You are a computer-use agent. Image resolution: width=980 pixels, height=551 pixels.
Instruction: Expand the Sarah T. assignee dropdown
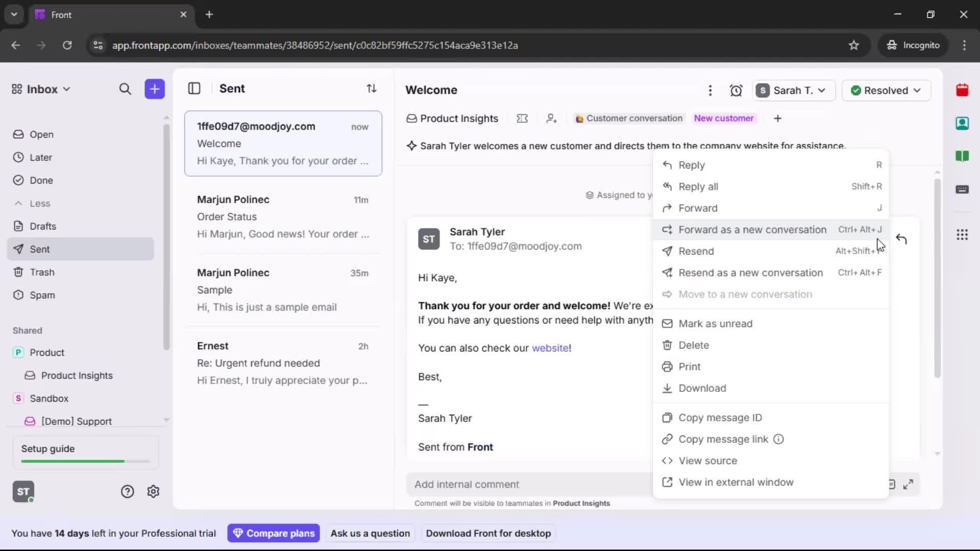click(x=793, y=90)
